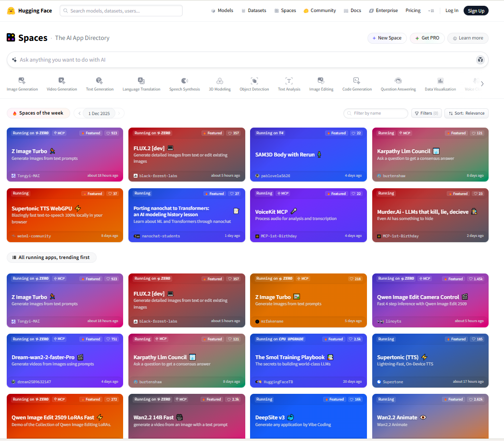Open Text Generation category icon
Screen dimensions: 504x441
(100, 81)
